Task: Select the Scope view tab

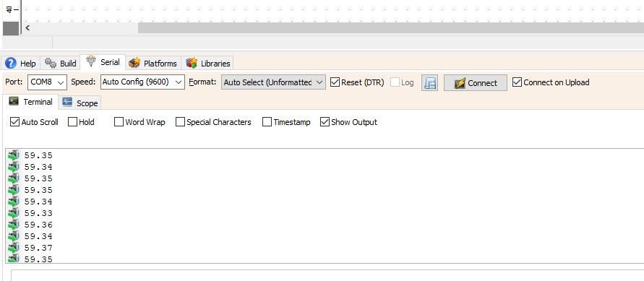Action: coord(80,103)
